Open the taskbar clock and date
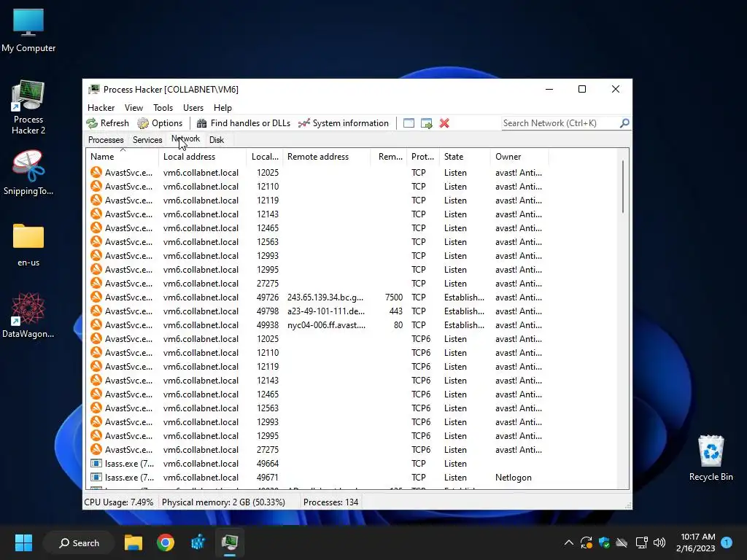Viewport: 747px width, 560px height. tap(695, 542)
